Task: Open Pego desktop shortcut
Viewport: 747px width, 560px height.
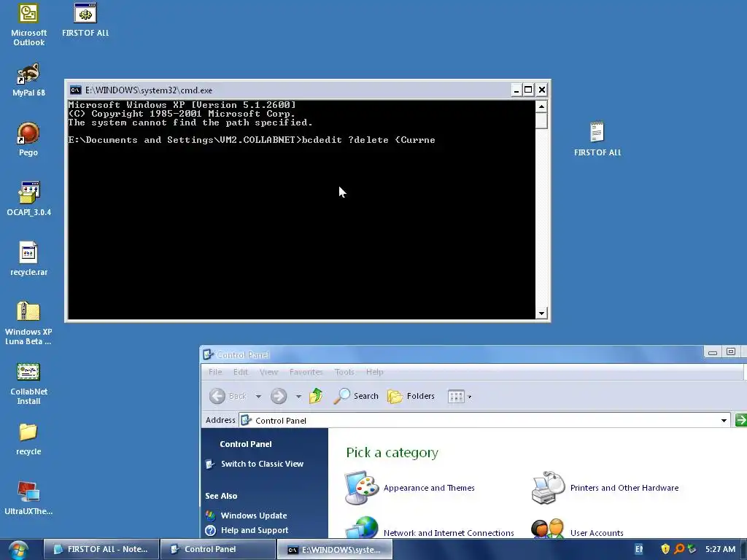Action: coord(28,139)
